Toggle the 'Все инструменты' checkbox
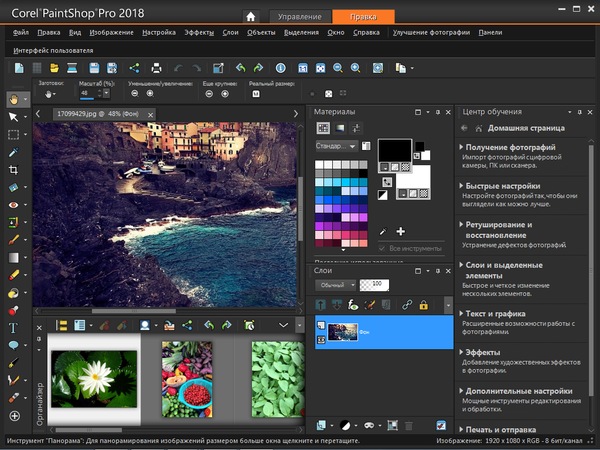 point(381,247)
